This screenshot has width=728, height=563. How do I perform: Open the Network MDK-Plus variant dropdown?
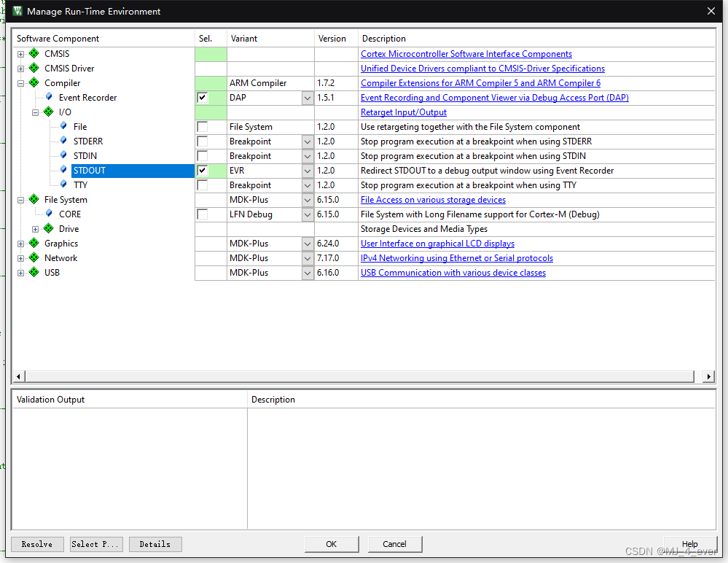click(308, 258)
